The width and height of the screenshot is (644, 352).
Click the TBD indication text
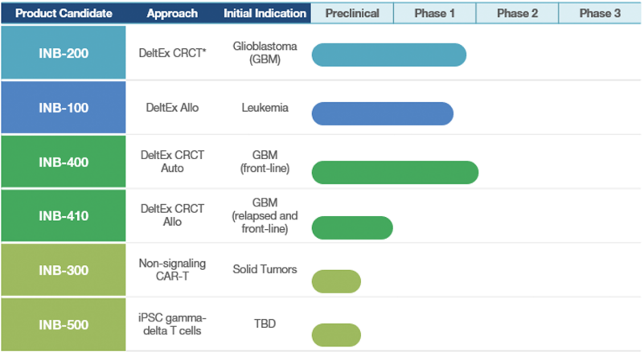pyautogui.click(x=265, y=324)
